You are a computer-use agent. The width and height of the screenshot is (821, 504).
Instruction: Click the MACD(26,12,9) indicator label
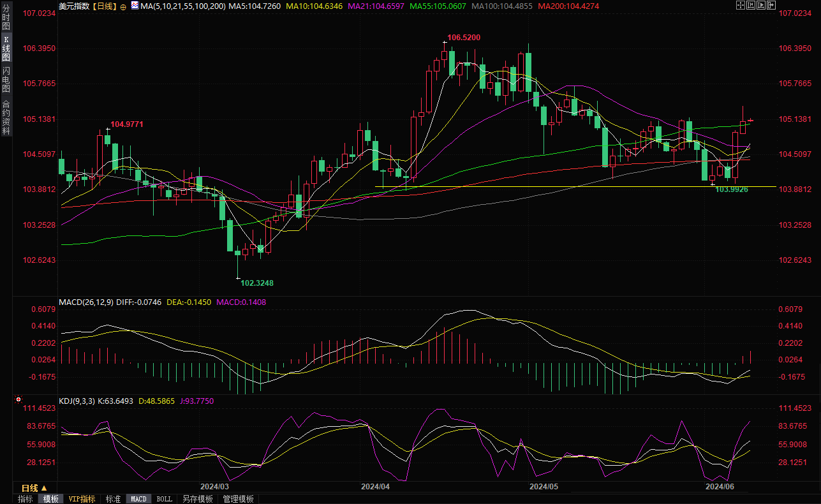pyautogui.click(x=86, y=302)
